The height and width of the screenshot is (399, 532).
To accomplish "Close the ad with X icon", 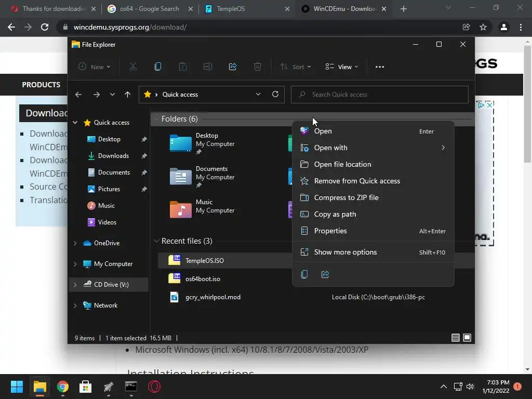I will coord(489,105).
